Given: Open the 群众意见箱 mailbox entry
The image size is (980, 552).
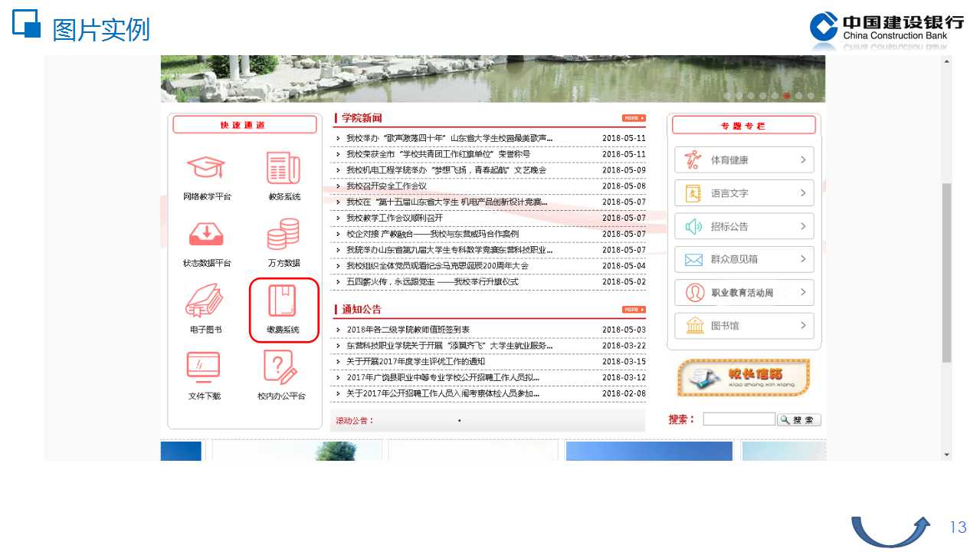Looking at the screenshot, I should 744,259.
